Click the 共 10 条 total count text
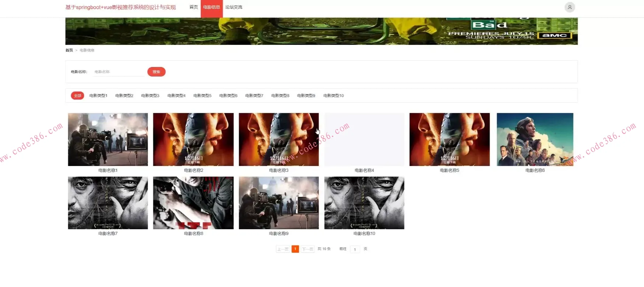 coord(324,249)
